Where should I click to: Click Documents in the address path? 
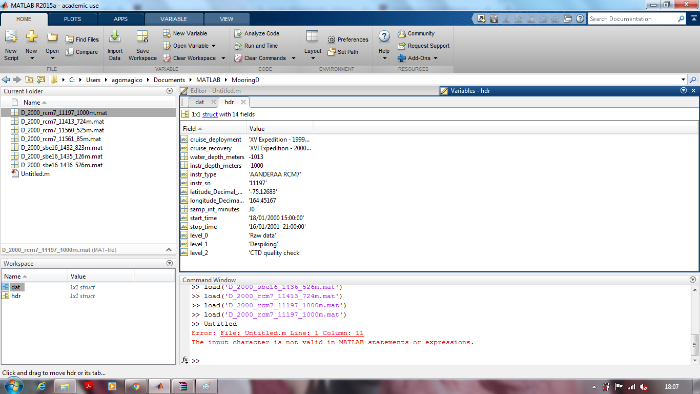[x=169, y=79]
